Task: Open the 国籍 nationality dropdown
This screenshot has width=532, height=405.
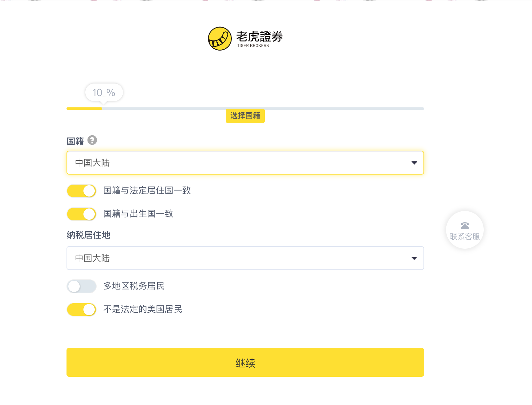Action: [245, 163]
